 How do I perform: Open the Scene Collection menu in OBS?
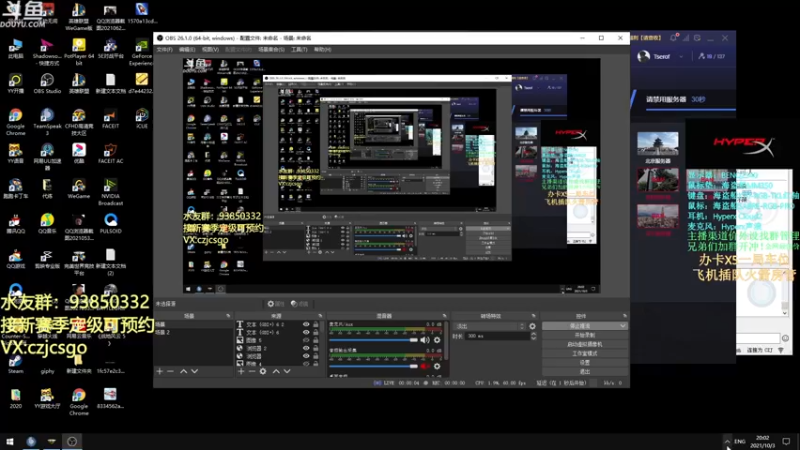271,49
